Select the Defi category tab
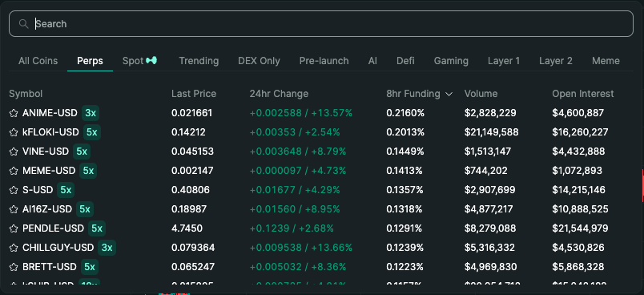 coord(405,61)
